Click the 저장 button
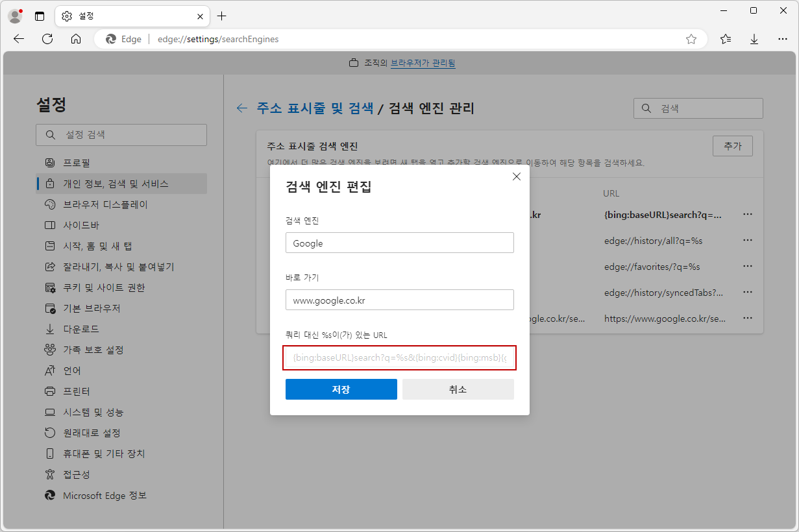Viewport: 799px width, 532px height. [x=341, y=389]
